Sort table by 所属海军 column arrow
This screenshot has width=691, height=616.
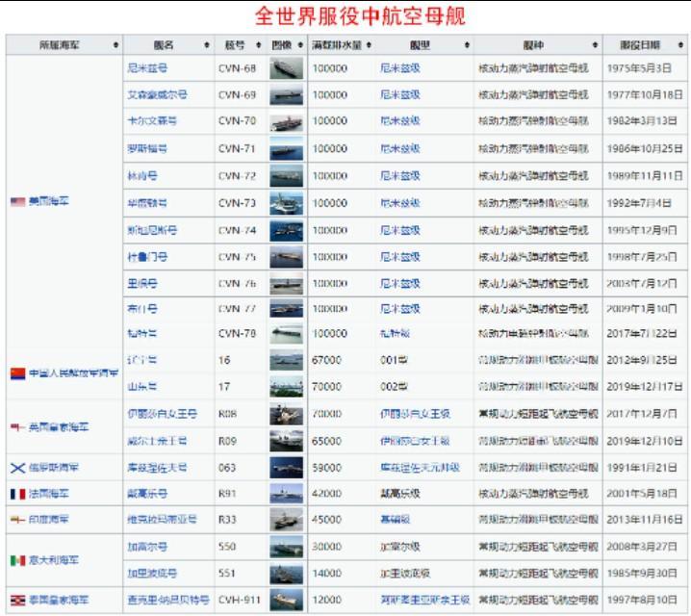tap(115, 45)
